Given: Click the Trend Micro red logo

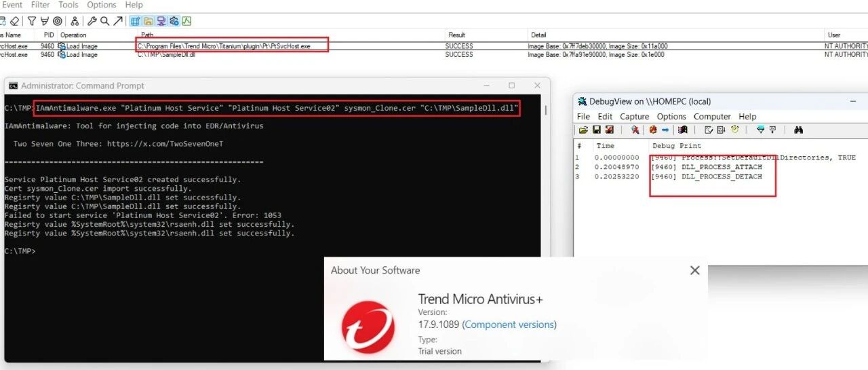Looking at the screenshot, I should [x=368, y=327].
